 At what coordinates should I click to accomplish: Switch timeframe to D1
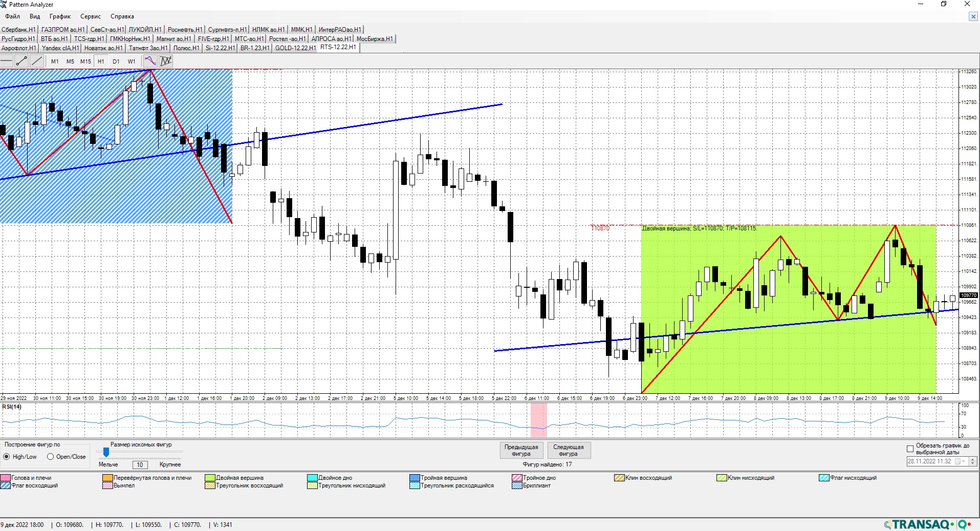[x=116, y=61]
